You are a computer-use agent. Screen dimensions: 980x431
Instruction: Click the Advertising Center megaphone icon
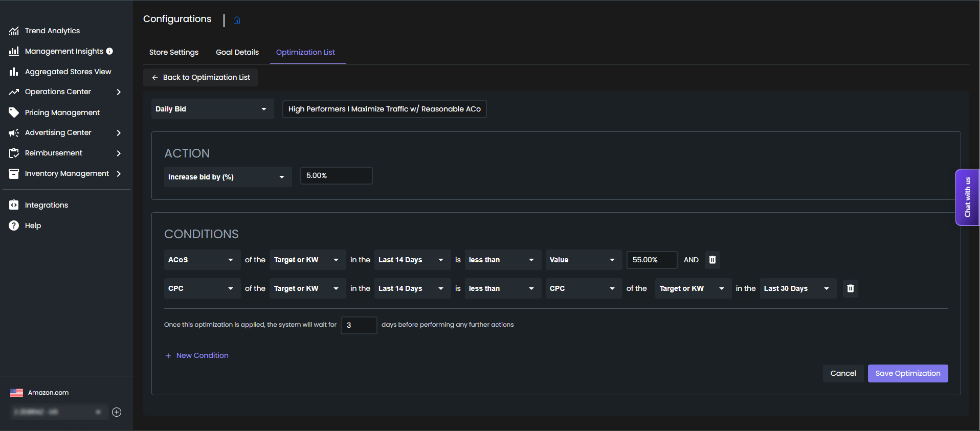click(x=14, y=133)
